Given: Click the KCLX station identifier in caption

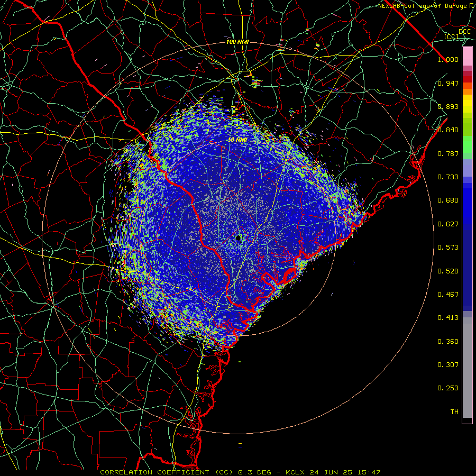Looking at the screenshot, I should tap(296, 472).
